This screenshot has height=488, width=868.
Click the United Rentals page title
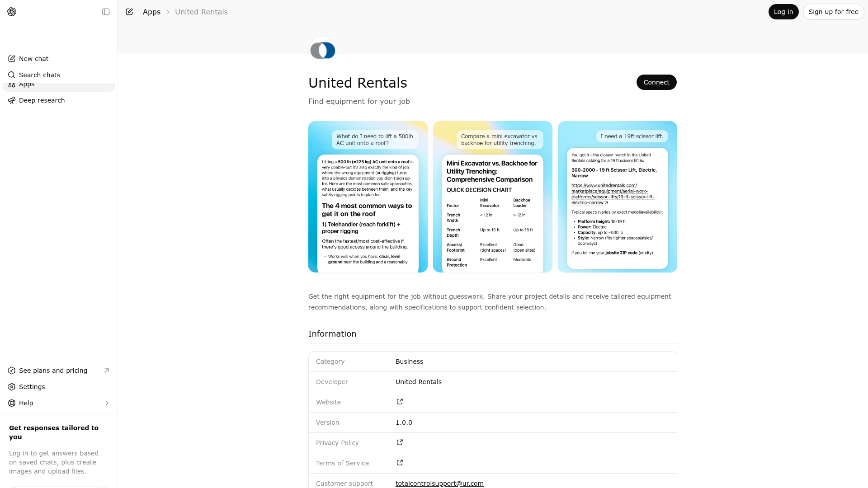pos(358,83)
